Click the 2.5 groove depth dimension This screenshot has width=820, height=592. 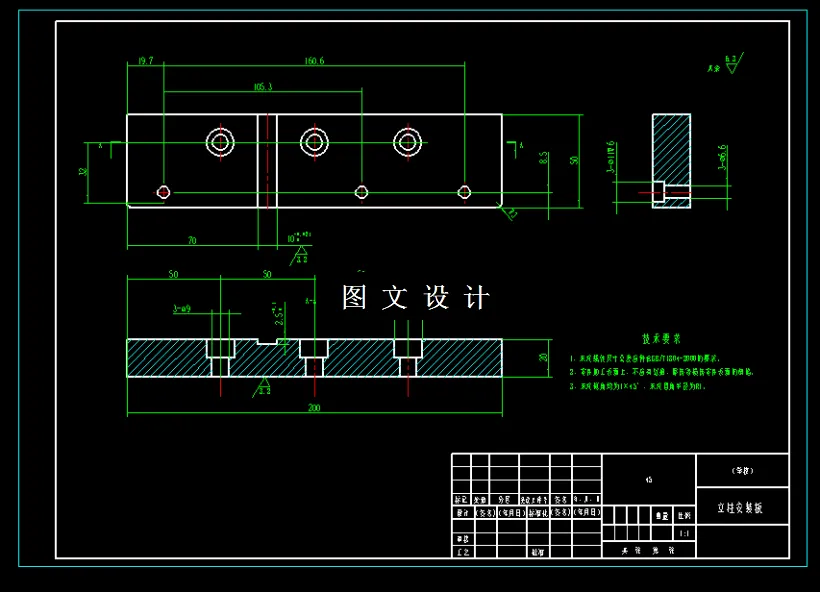[x=280, y=313]
